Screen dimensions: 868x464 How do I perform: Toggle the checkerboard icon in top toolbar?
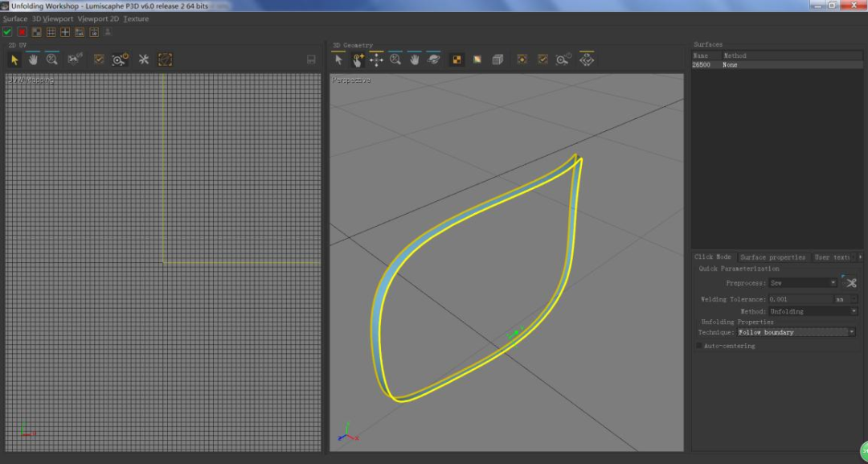(36, 32)
